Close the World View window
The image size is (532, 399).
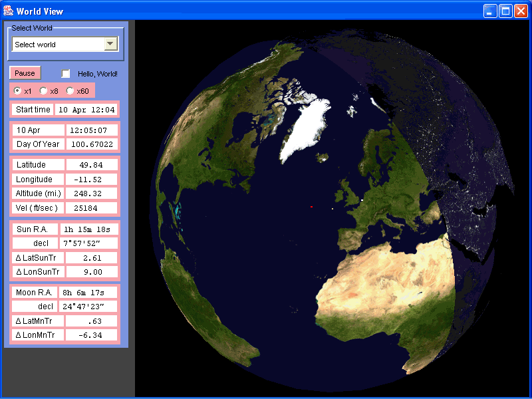coord(520,11)
